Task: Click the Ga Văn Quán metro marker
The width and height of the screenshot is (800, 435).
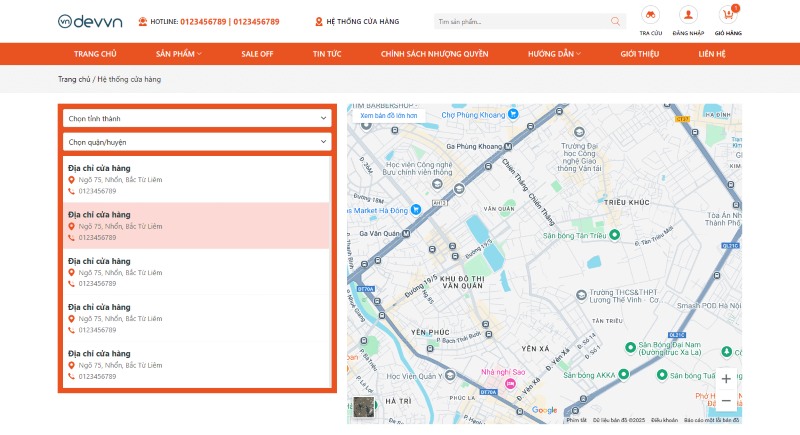Action: [x=406, y=234]
